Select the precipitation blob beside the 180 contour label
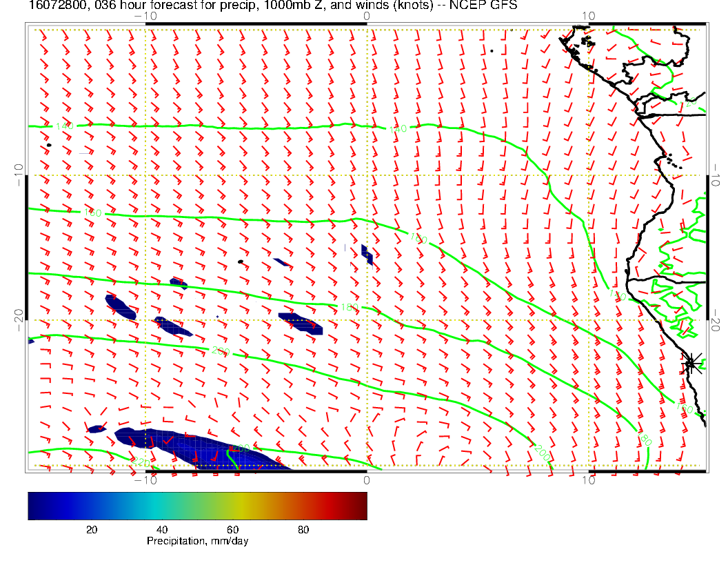The width and height of the screenshot is (728, 563). tap(301, 323)
